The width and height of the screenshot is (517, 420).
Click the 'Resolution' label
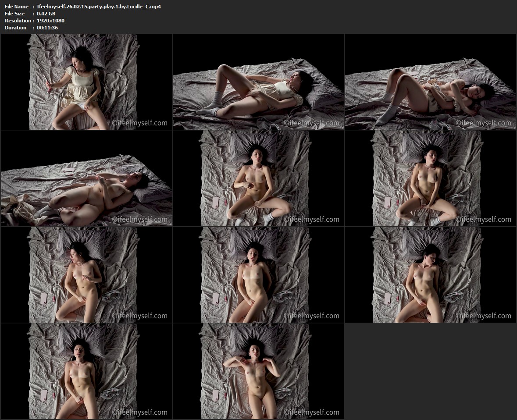(18, 21)
